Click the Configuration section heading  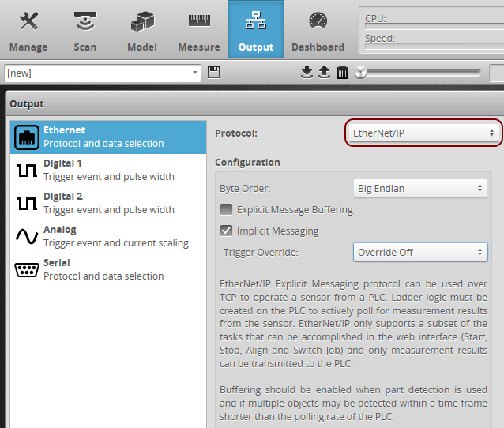point(247,162)
